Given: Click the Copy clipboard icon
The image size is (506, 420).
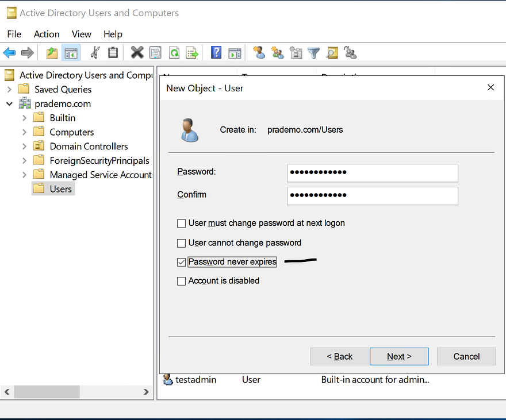Looking at the screenshot, I should point(113,52).
